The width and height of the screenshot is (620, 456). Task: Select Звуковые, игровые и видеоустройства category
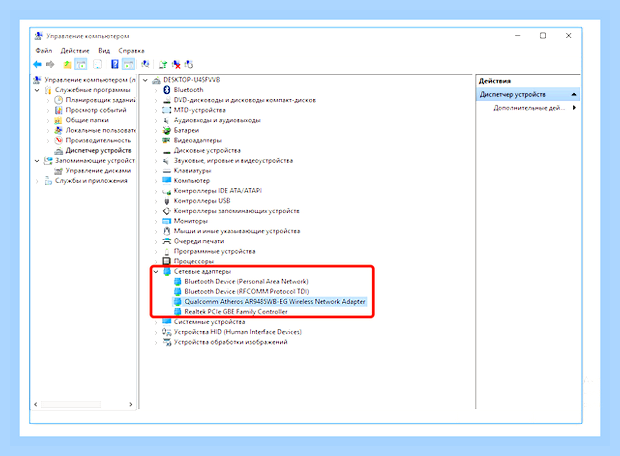coord(233,161)
